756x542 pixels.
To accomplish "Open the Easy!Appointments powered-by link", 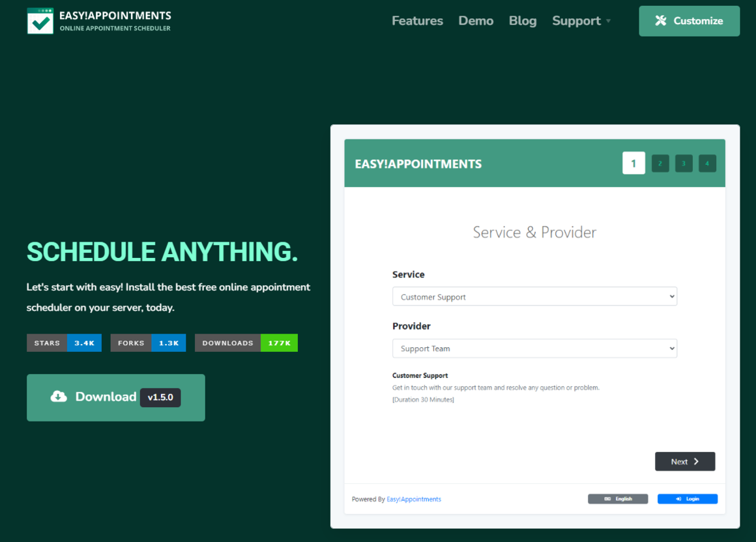I will [414, 499].
